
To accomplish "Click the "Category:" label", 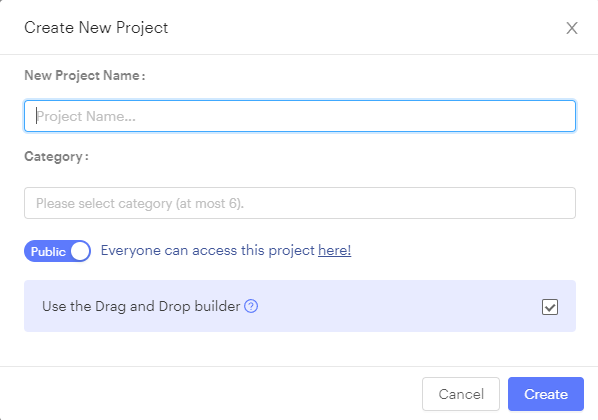I will [x=56, y=157].
